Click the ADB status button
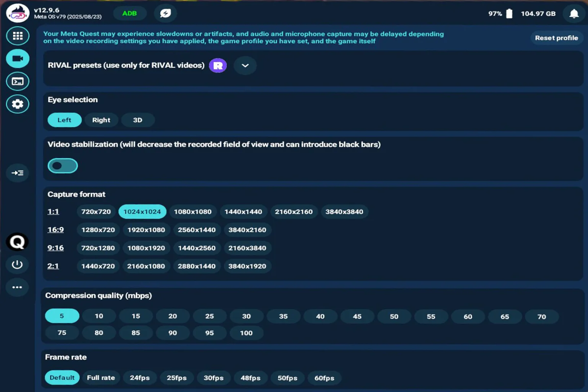This screenshot has height=392, width=588. (x=130, y=13)
